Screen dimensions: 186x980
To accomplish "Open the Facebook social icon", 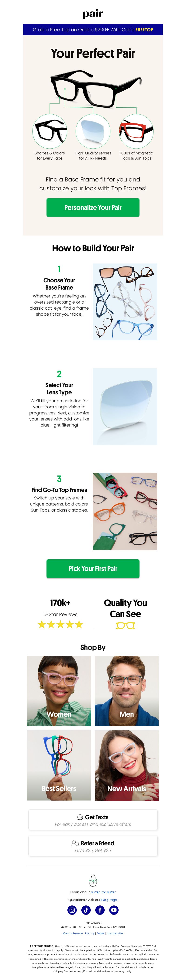I will pos(100,910).
